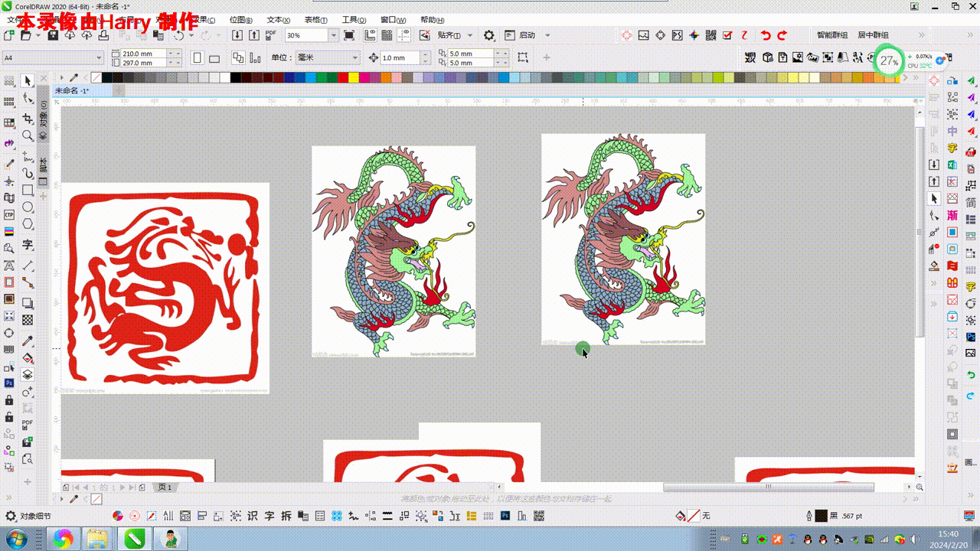This screenshot has width=980, height=551.
Task: Toggle all pages layout button
Action: 238,58
